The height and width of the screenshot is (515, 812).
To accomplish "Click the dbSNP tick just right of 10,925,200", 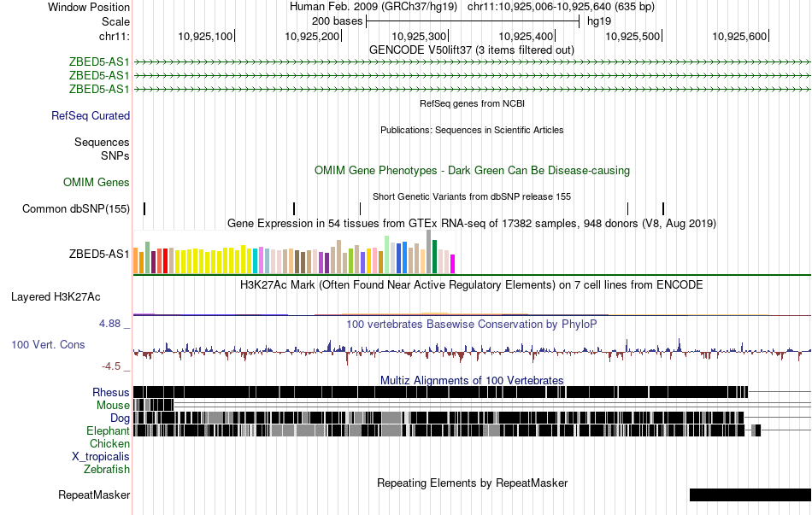I will (x=360, y=208).
